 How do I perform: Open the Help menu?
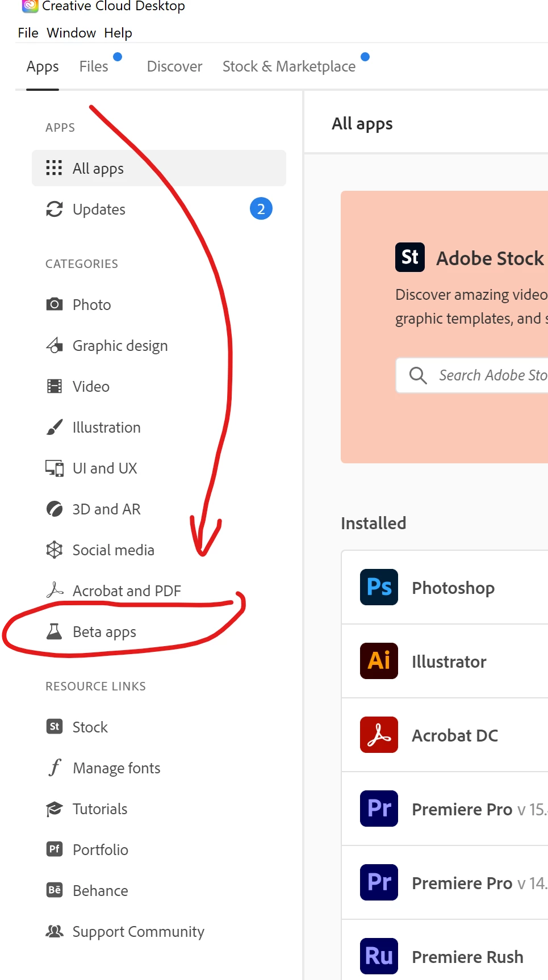point(118,33)
